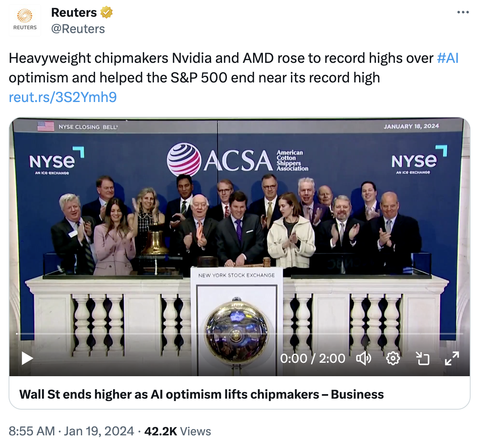Screen dimensions: 480x448
Task: Click the Reuters profile avatar logo
Action: pyautogui.click(x=25, y=20)
